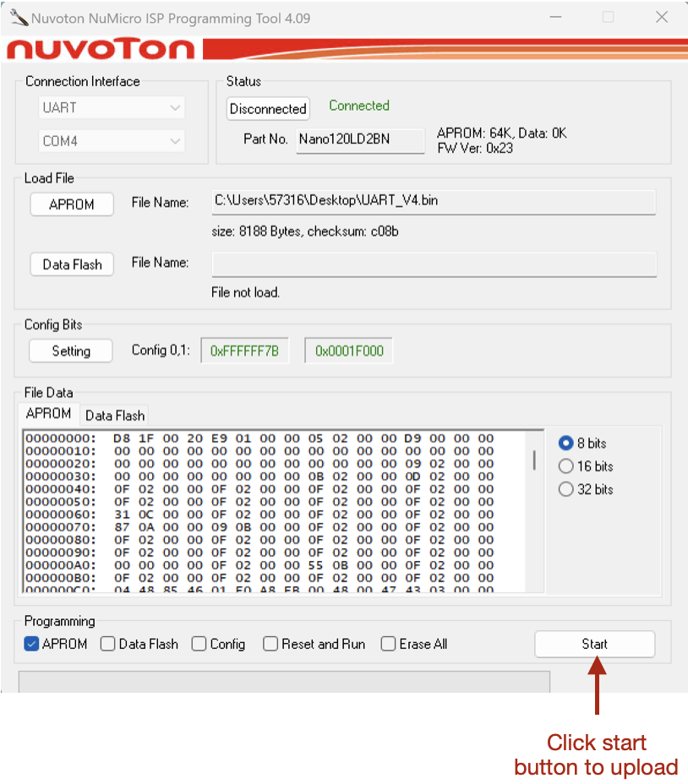Enable the Reset and Run checkbox
Screen dimensions: 688x784
270,644
